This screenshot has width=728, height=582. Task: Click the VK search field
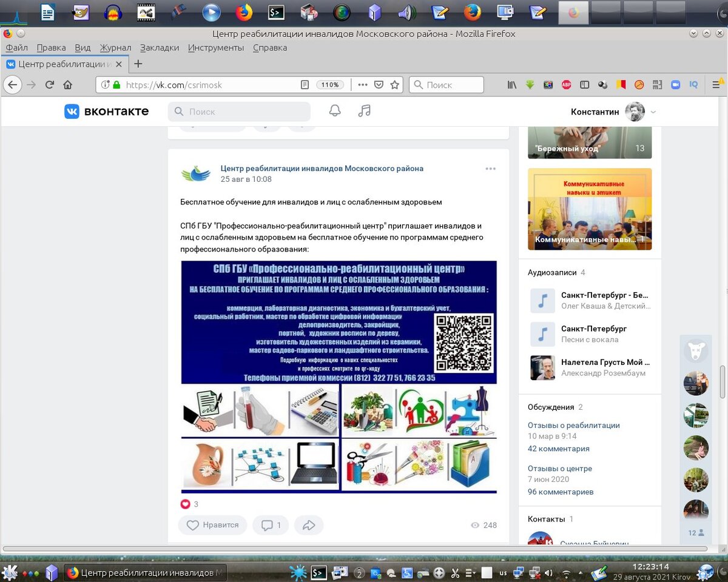click(x=239, y=112)
